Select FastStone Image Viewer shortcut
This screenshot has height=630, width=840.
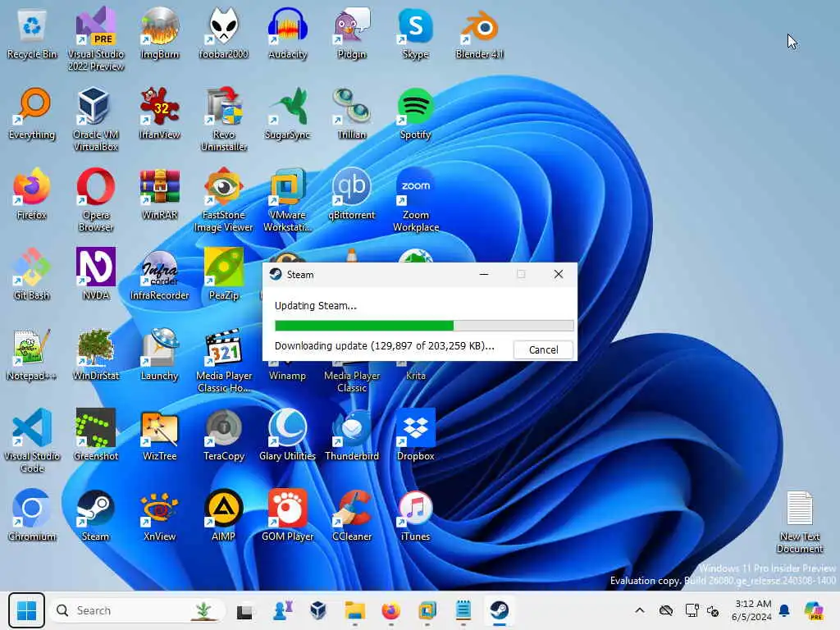pyautogui.click(x=223, y=200)
